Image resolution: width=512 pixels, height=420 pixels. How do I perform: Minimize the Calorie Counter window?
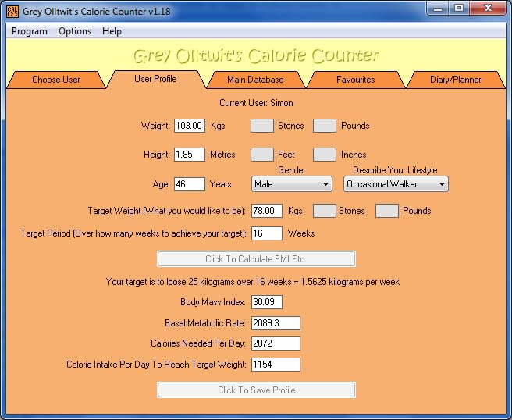(438, 9)
